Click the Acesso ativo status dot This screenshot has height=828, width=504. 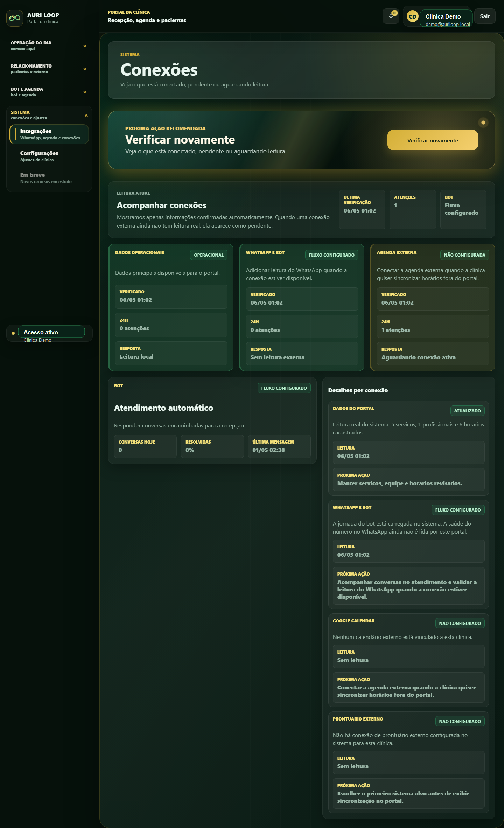tap(13, 333)
